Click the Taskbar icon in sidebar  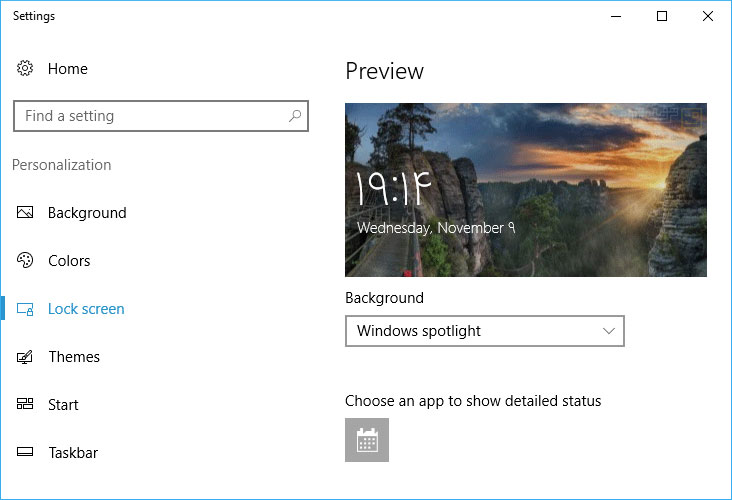coord(25,453)
